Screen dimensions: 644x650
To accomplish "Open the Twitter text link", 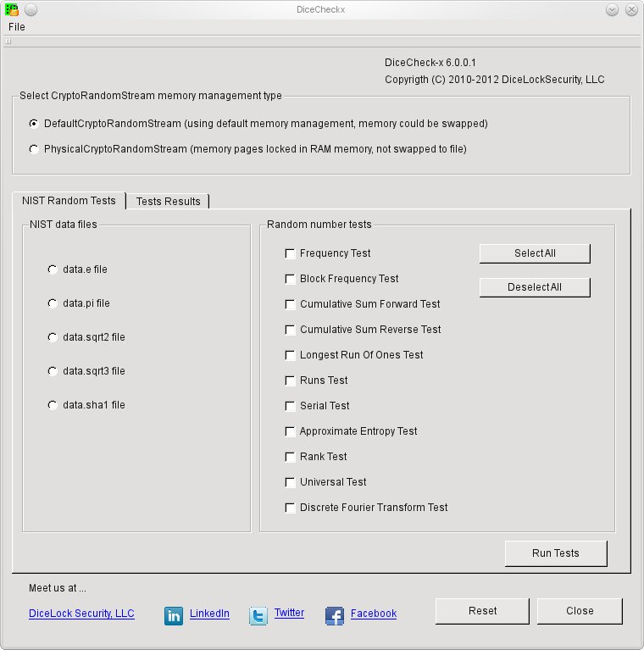I will (x=289, y=613).
